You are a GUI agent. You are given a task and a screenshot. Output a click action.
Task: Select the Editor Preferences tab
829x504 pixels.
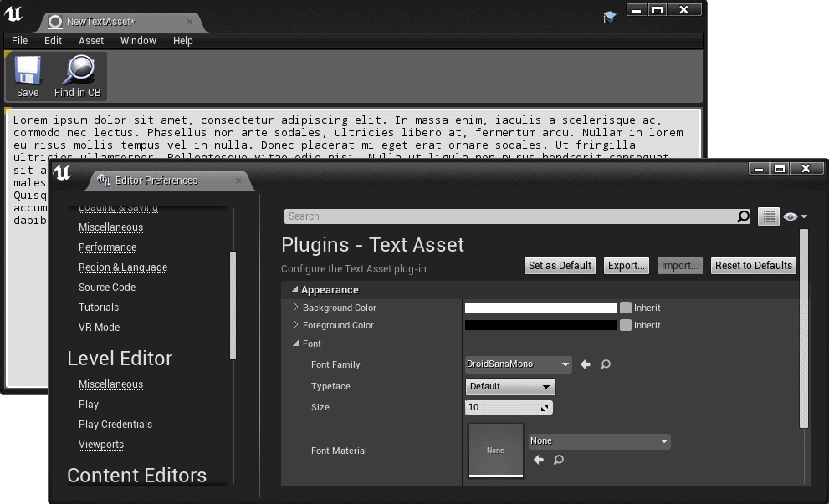(167, 181)
